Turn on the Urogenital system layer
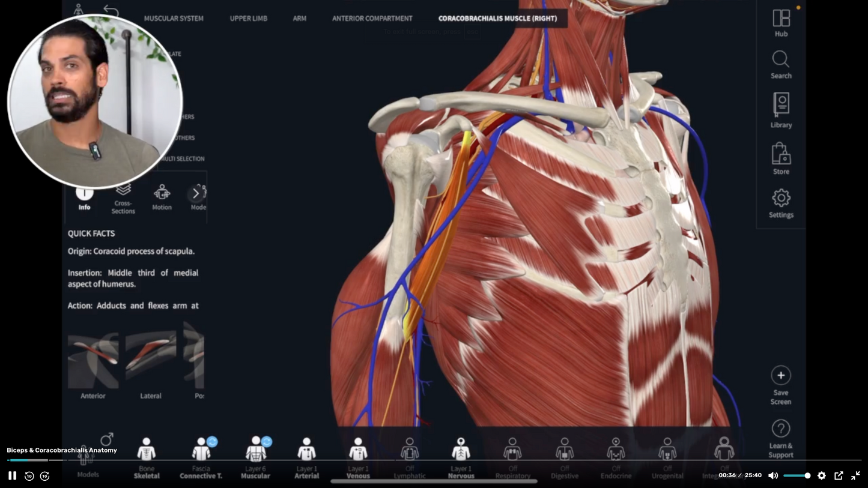Image resolution: width=868 pixels, height=488 pixels. tap(667, 458)
